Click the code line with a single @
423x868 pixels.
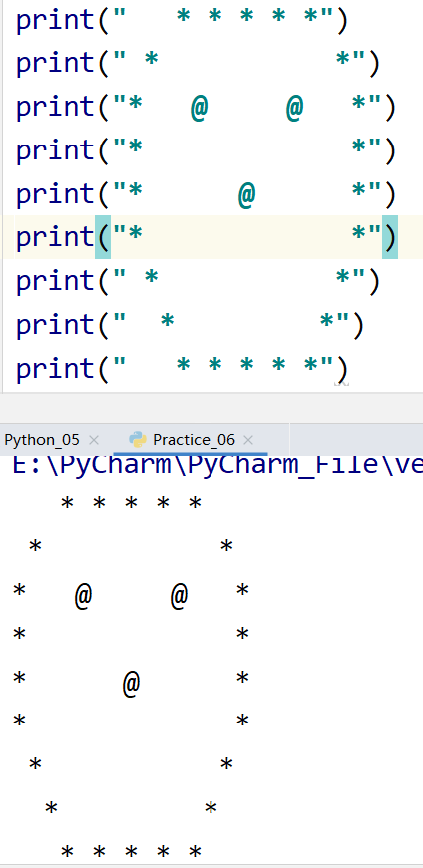207,193
